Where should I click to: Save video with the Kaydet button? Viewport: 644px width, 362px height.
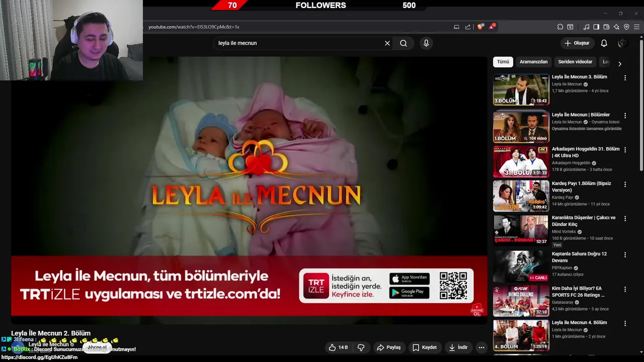[425, 347]
